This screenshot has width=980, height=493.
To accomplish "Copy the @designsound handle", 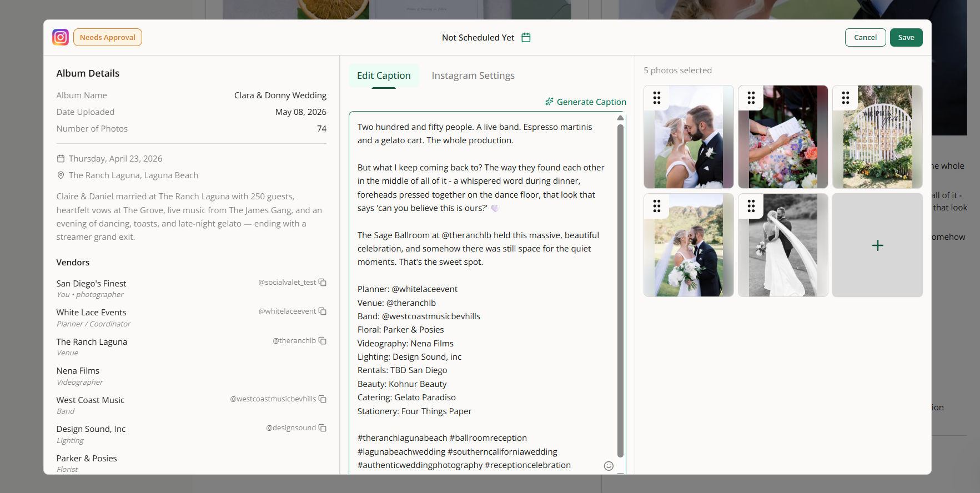I will tap(323, 428).
